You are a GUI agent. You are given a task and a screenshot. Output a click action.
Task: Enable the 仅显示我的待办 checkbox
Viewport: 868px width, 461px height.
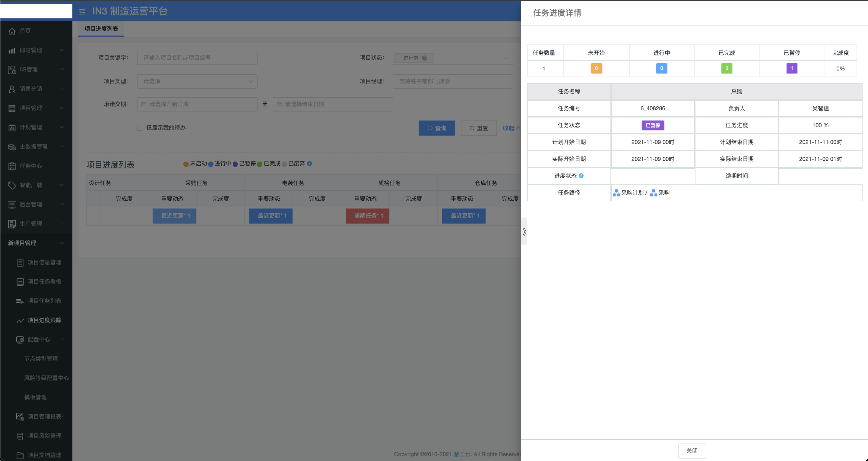pos(140,128)
